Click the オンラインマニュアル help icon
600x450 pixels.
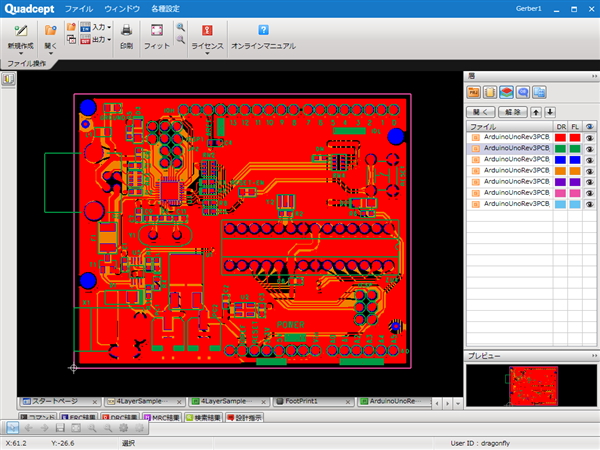click(x=263, y=31)
